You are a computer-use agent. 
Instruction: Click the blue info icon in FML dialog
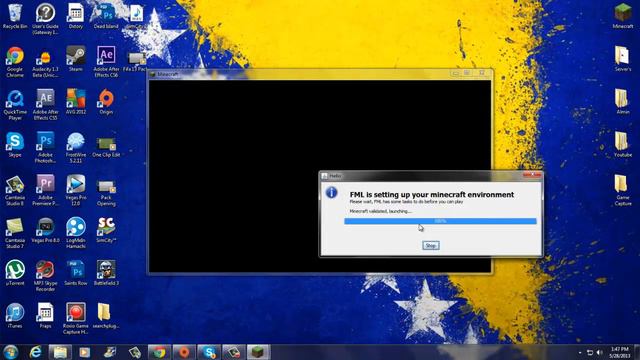pos(331,192)
